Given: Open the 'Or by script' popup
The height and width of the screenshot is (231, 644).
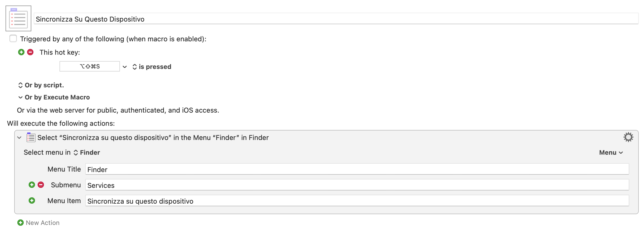Looking at the screenshot, I should (x=41, y=85).
